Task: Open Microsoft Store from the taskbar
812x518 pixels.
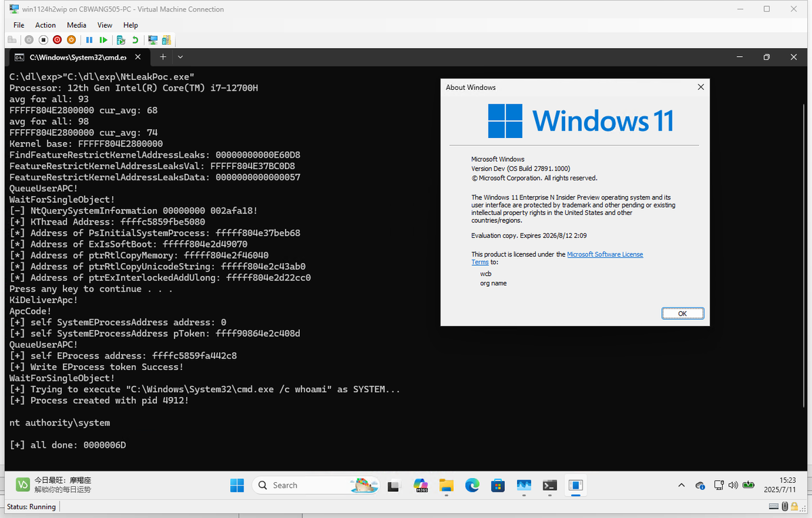Action: coord(498,485)
